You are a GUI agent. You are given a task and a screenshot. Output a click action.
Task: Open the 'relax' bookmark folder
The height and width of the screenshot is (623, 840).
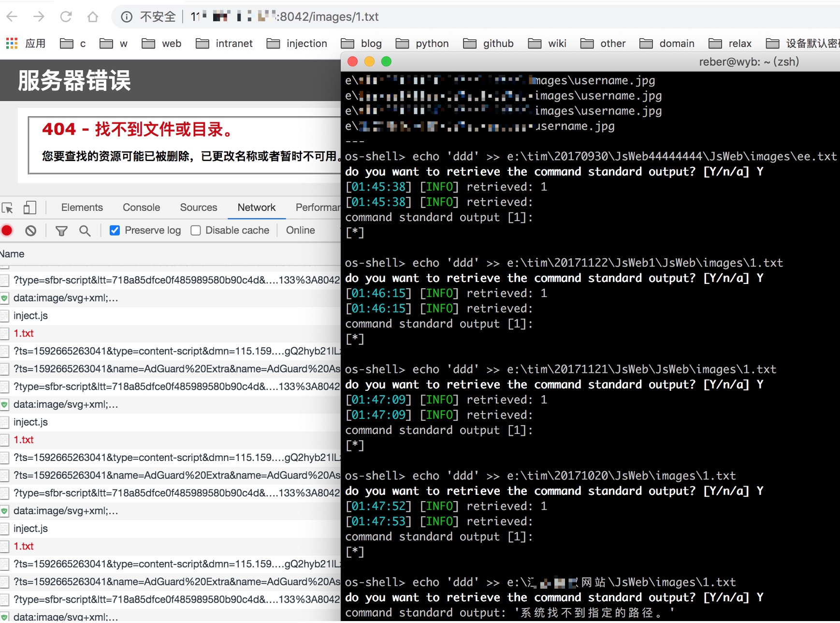pos(730,44)
